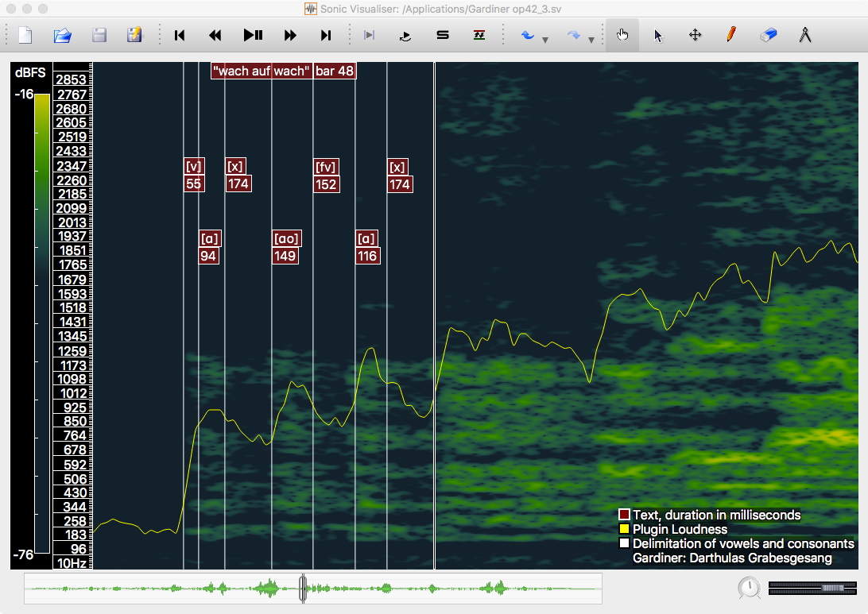
Task: Click the white Delimitation legend swatch
Action: 624,543
